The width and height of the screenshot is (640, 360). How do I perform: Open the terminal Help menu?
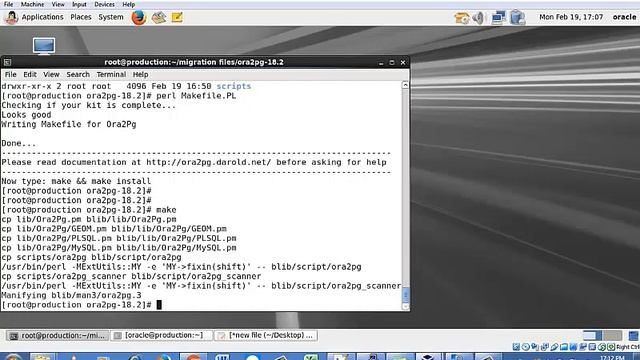140,75
